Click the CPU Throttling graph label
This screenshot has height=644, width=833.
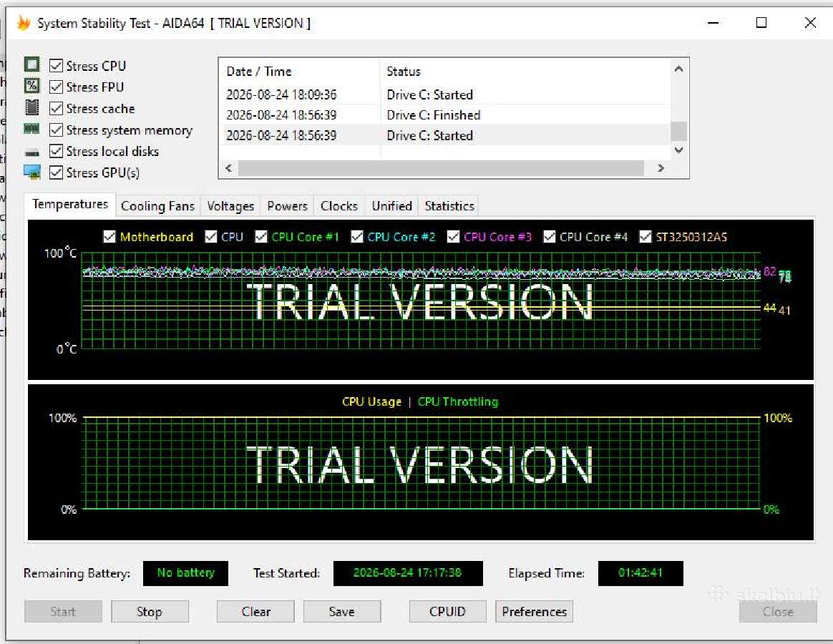coord(458,401)
